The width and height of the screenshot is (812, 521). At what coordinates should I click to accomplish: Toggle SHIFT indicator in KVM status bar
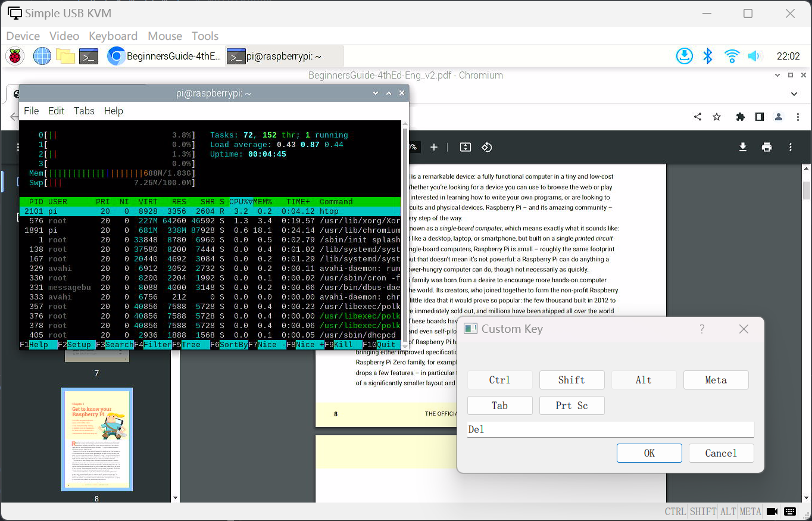click(x=703, y=511)
